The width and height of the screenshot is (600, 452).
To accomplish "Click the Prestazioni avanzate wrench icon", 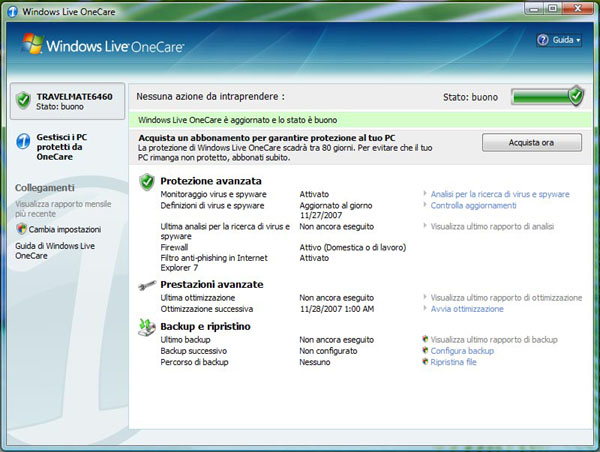I will pyautogui.click(x=147, y=285).
